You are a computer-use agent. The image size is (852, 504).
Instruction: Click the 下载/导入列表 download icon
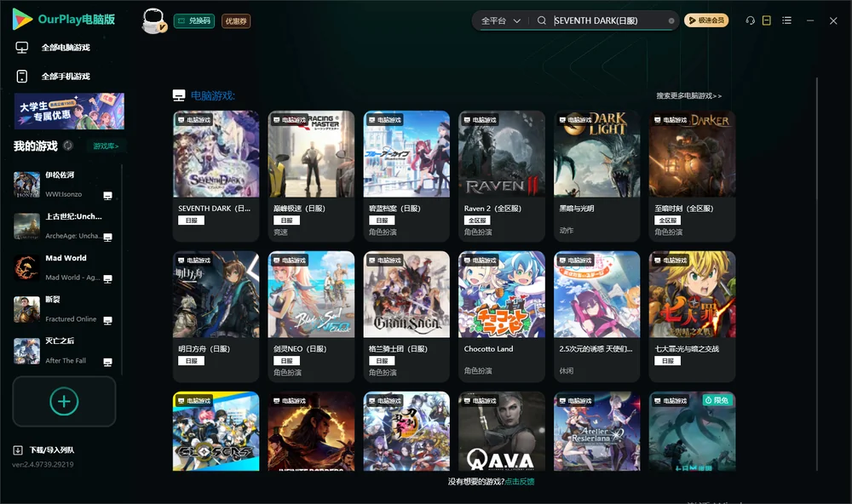(x=18, y=450)
